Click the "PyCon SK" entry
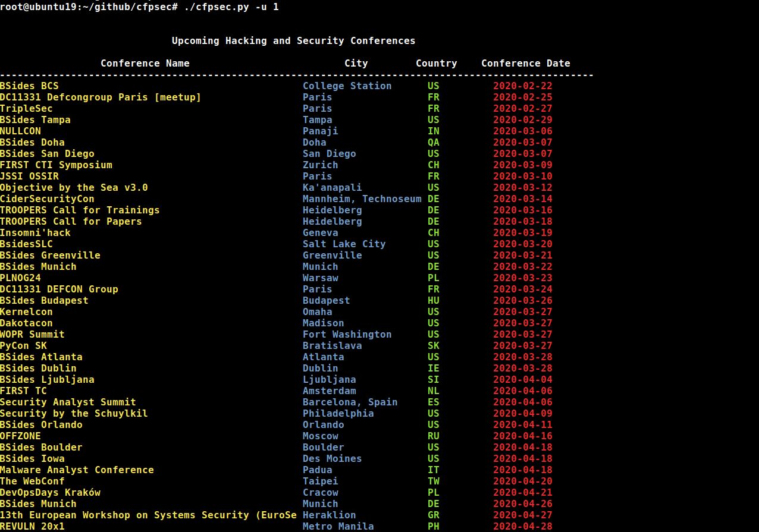This screenshot has height=532, width=759. pyautogui.click(x=23, y=345)
